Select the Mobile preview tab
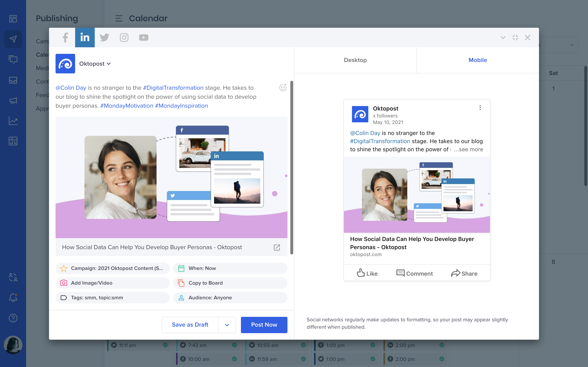 (478, 60)
